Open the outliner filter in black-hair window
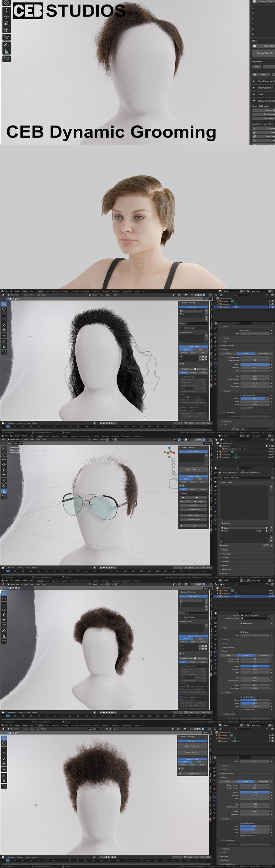 (268, 295)
